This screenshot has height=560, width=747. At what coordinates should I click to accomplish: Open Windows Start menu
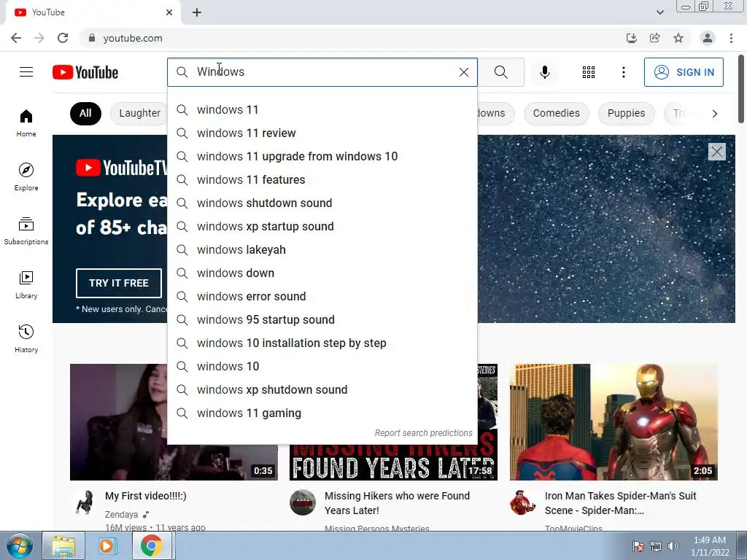coord(20,545)
